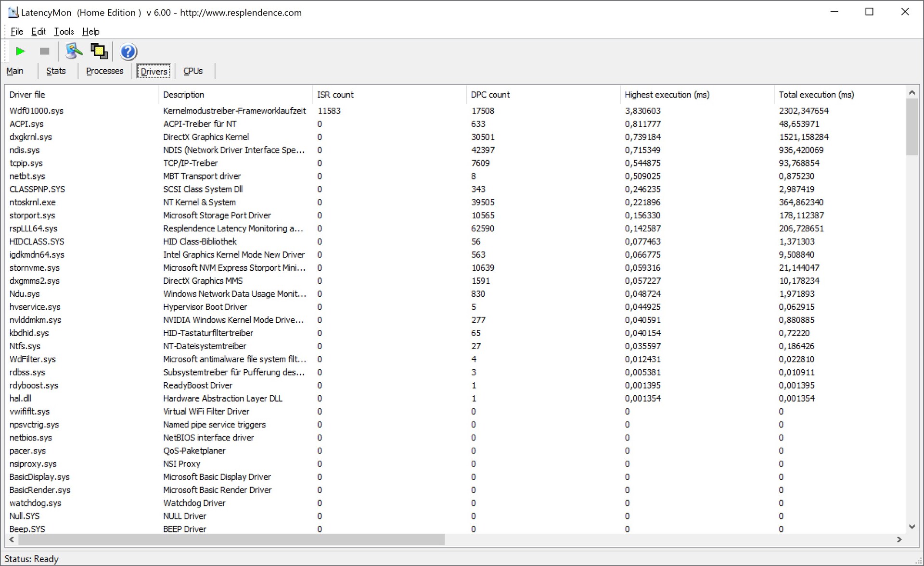Screen dimensions: 924x566
Task: Click the horizontal scrollbar right arrow
Action: pyautogui.click(x=899, y=540)
